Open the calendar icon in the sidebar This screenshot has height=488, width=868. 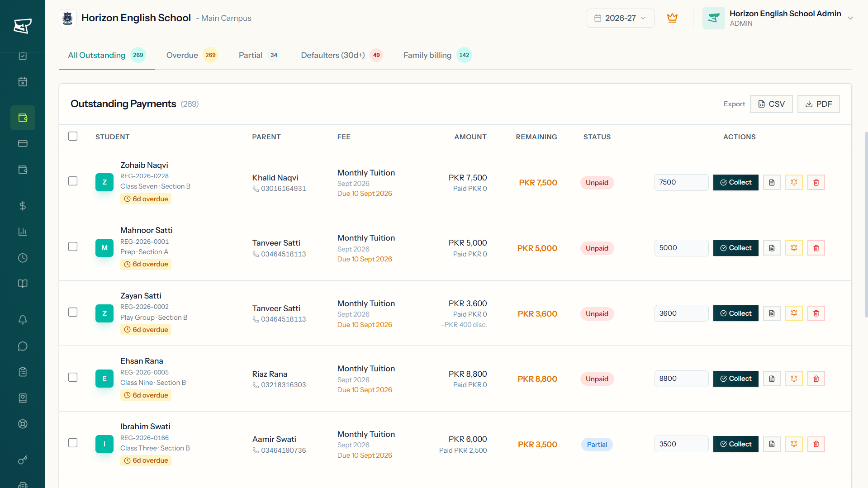click(x=23, y=82)
